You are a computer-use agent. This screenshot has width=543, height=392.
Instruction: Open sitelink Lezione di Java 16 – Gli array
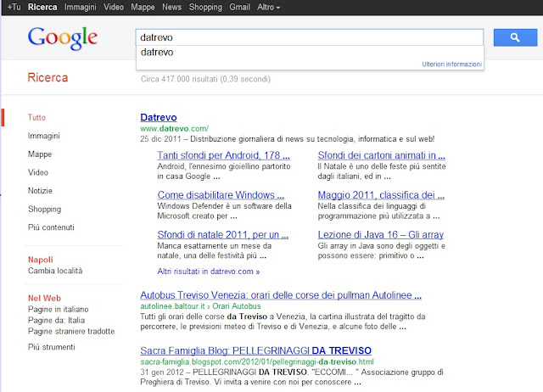[x=381, y=235]
